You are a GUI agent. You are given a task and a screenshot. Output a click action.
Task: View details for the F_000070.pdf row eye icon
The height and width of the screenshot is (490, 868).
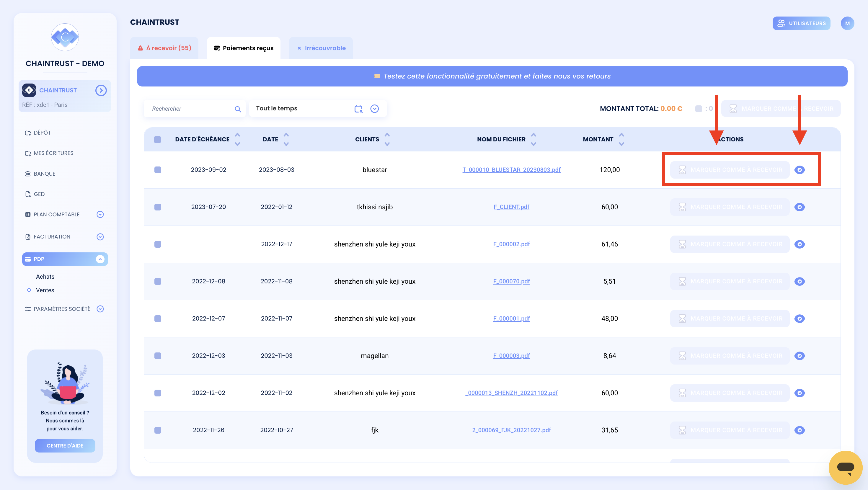(799, 281)
